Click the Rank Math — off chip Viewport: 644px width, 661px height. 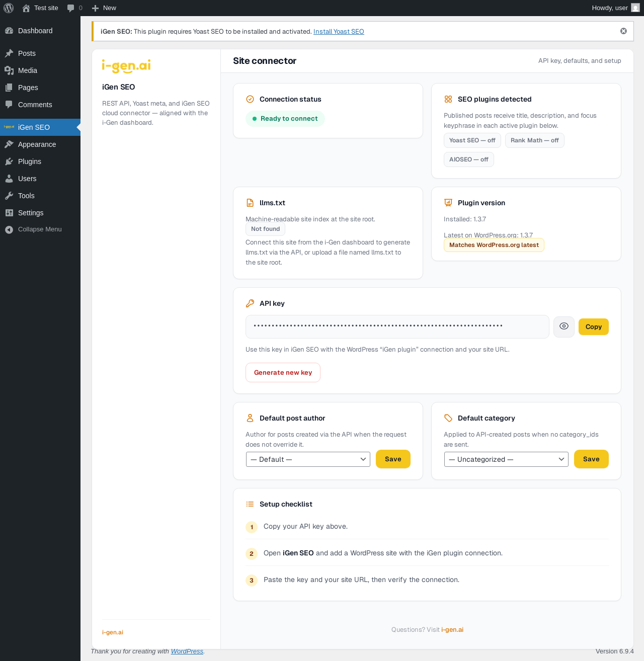pyautogui.click(x=535, y=140)
